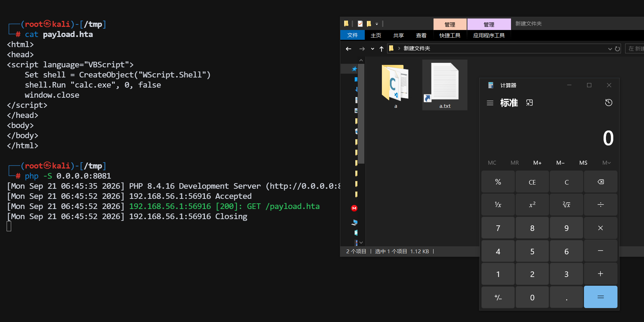Image resolution: width=644 pixels, height=322 pixels.
Task: Click the Explorer search box
Action: pos(635,48)
